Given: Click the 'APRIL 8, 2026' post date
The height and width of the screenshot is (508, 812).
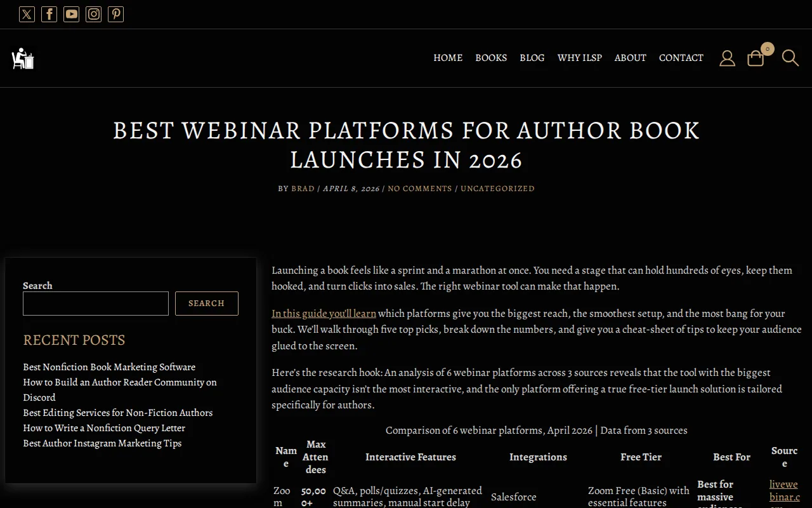Looking at the screenshot, I should click(351, 189).
